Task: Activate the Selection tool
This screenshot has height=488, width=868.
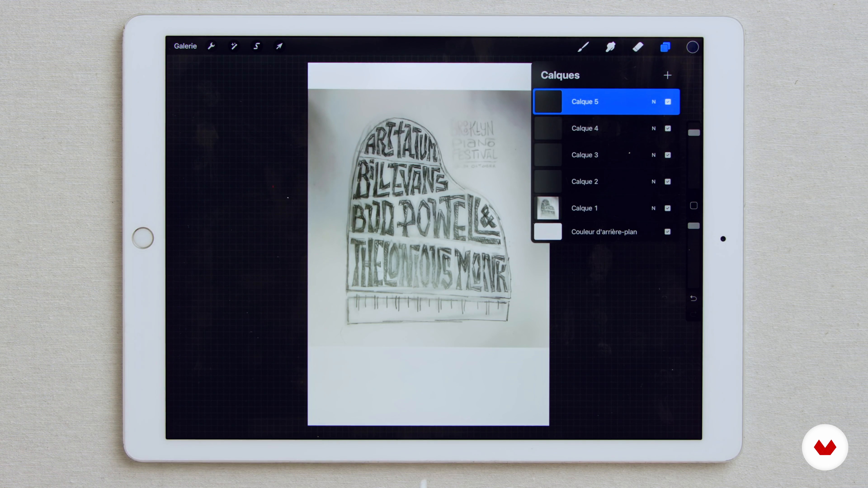Action: pyautogui.click(x=256, y=46)
